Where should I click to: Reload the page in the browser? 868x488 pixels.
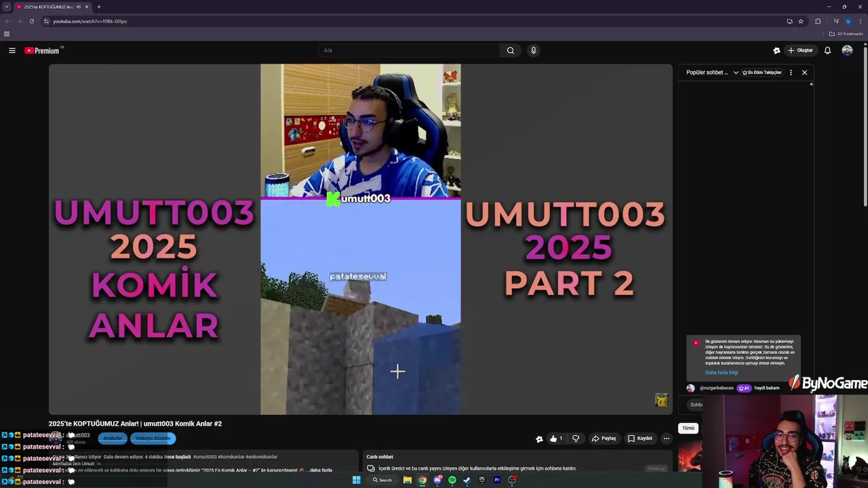click(31, 21)
